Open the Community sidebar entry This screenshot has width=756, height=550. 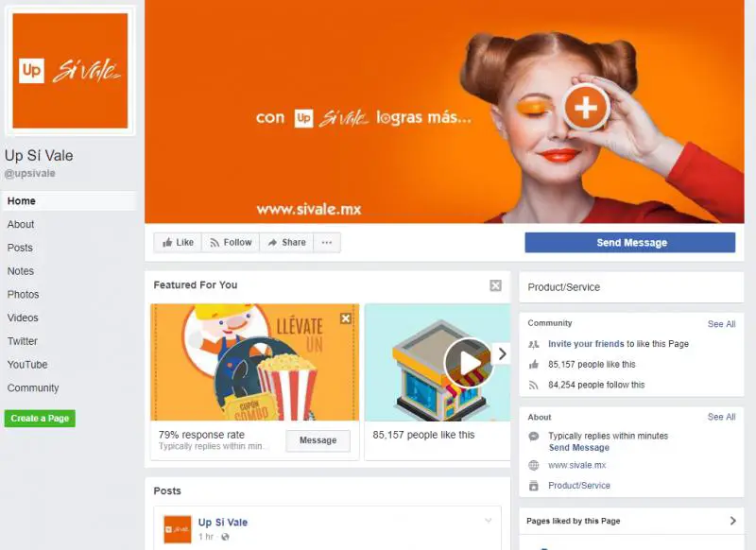click(33, 388)
